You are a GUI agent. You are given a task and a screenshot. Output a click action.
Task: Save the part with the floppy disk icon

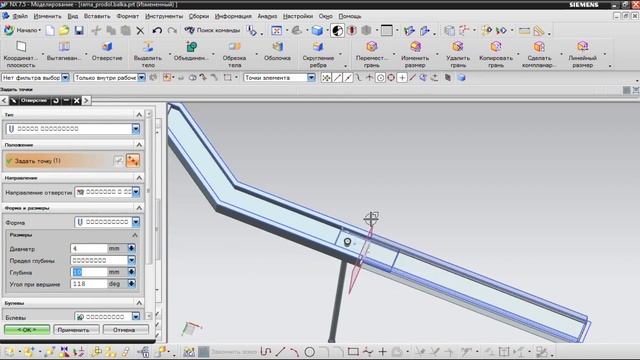[x=79, y=31]
